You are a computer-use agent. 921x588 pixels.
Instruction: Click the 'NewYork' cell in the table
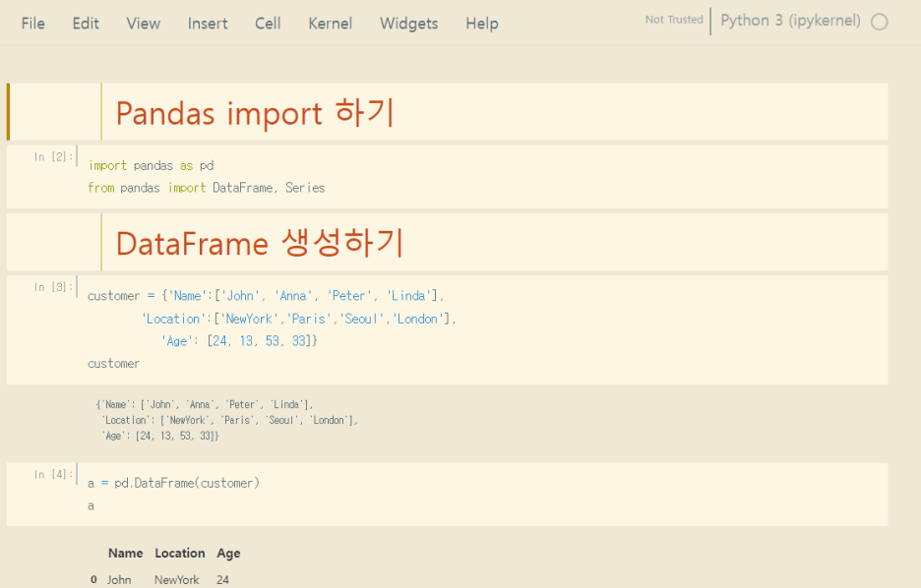coord(177,580)
